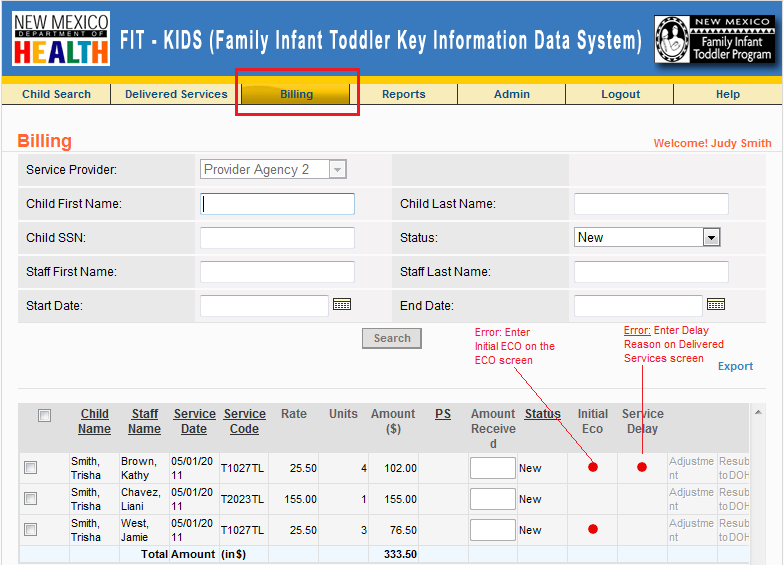Focus the Start Date text field

coord(264,306)
